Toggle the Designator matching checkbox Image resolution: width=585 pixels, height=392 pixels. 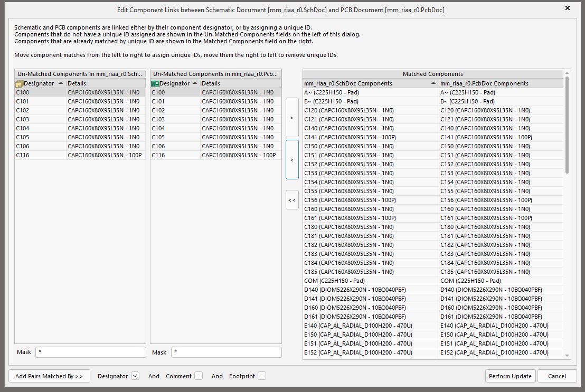[x=136, y=376]
